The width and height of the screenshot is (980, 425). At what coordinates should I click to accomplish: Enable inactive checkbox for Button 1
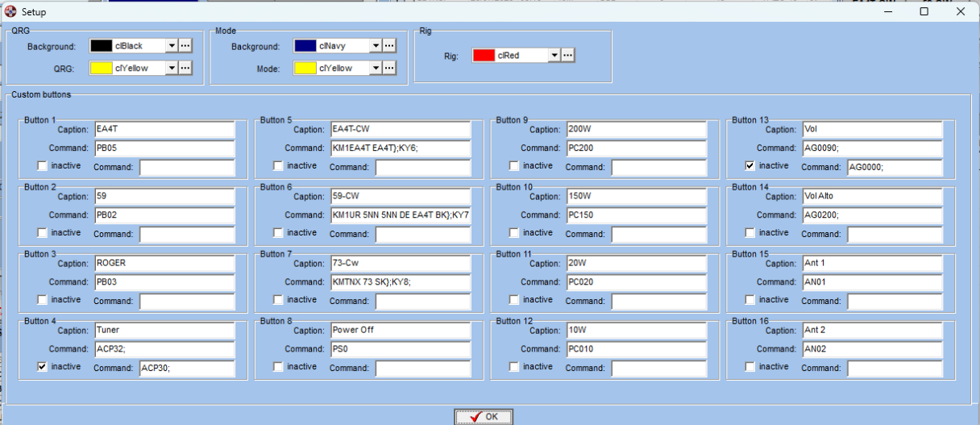pos(42,166)
